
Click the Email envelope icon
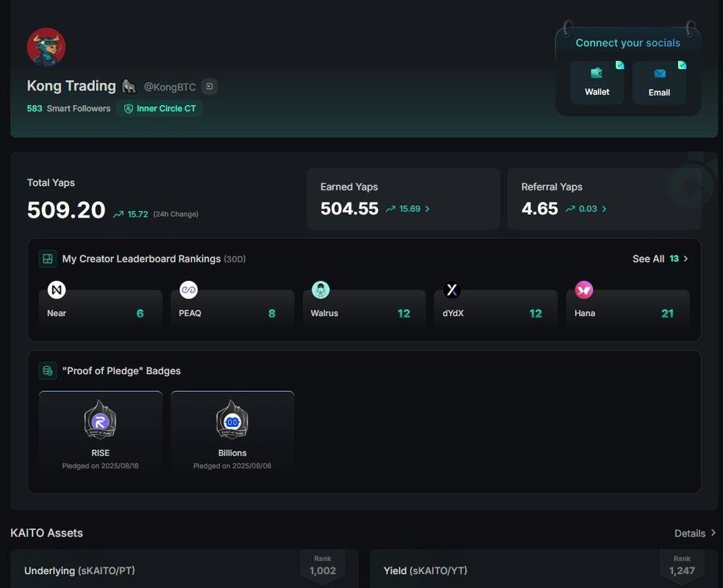click(x=660, y=73)
